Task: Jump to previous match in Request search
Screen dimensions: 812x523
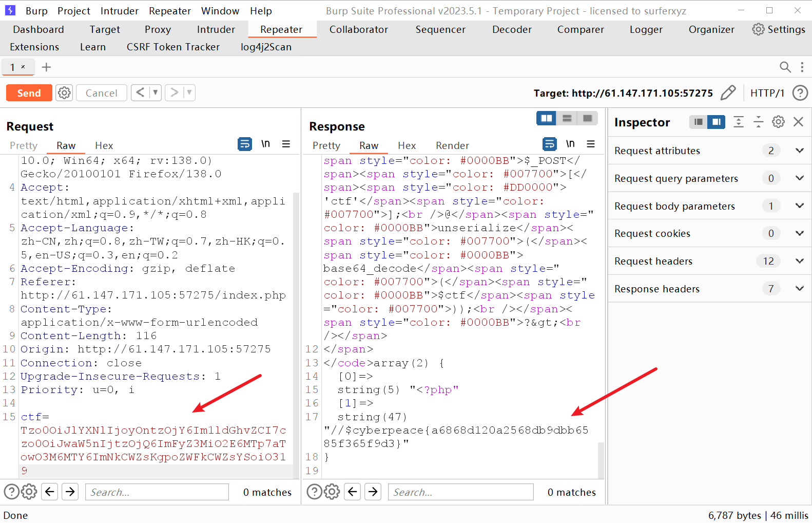Action: (x=50, y=492)
